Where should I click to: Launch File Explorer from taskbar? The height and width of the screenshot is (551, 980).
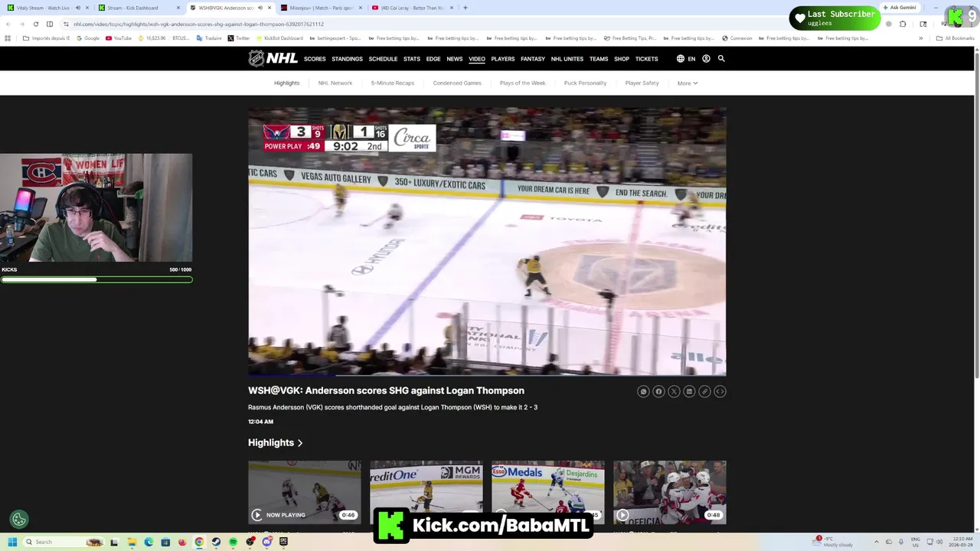(x=132, y=542)
